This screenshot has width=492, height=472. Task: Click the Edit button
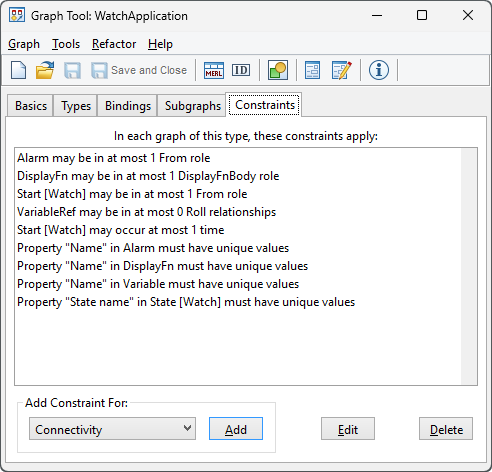pos(348,429)
